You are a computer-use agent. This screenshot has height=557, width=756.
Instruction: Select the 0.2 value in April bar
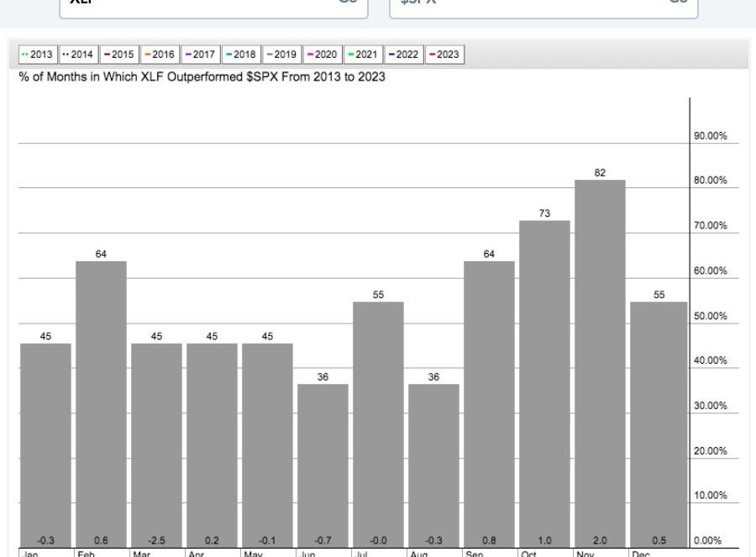coord(213,540)
